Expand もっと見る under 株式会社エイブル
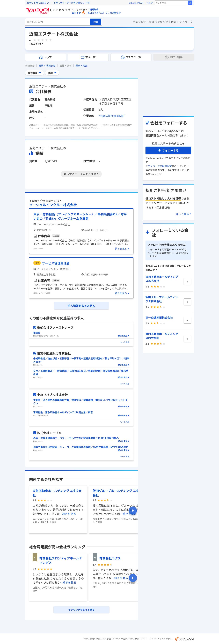 click(x=125, y=457)
